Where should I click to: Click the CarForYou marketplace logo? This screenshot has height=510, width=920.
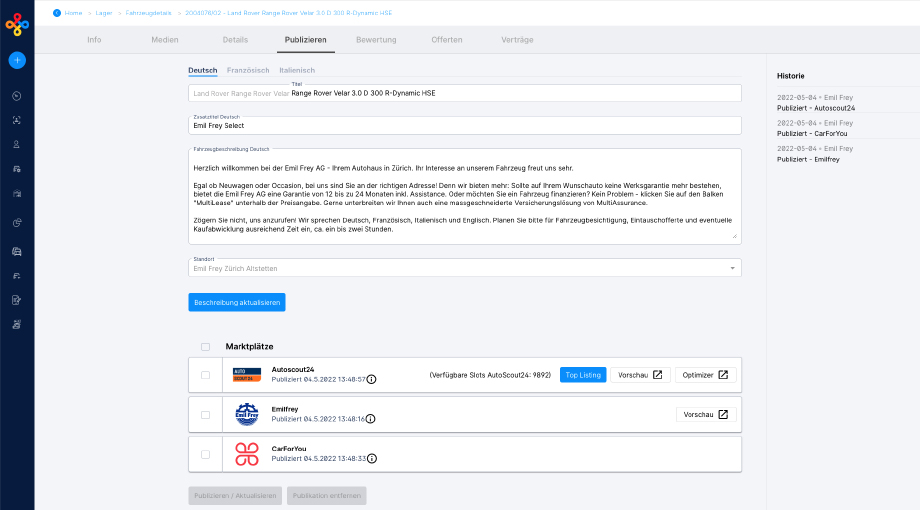[x=247, y=454]
